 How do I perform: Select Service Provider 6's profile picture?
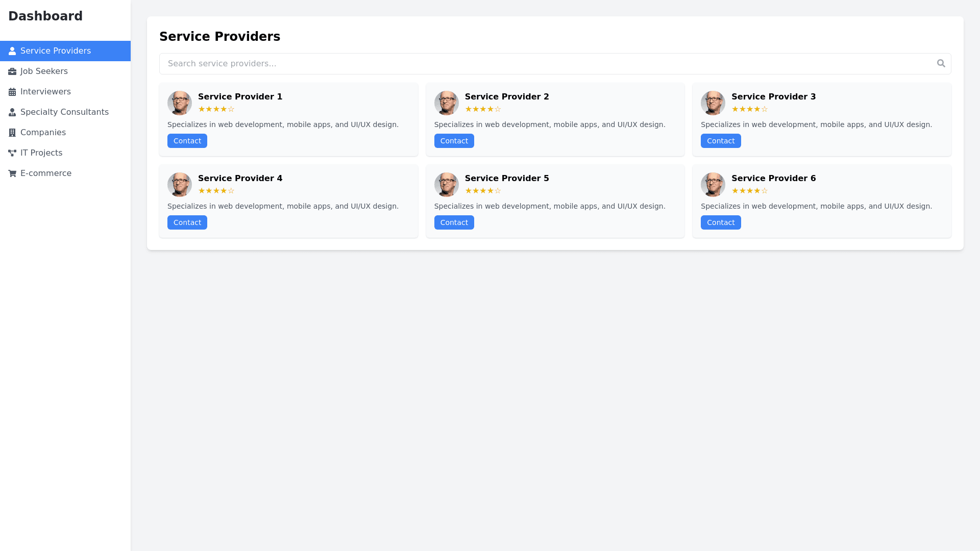click(x=713, y=185)
